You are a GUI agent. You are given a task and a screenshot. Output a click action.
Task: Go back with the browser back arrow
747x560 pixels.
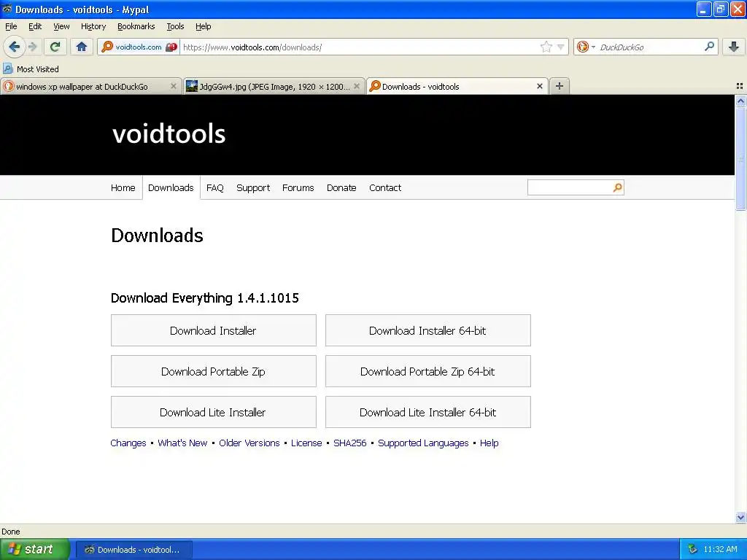(14, 47)
